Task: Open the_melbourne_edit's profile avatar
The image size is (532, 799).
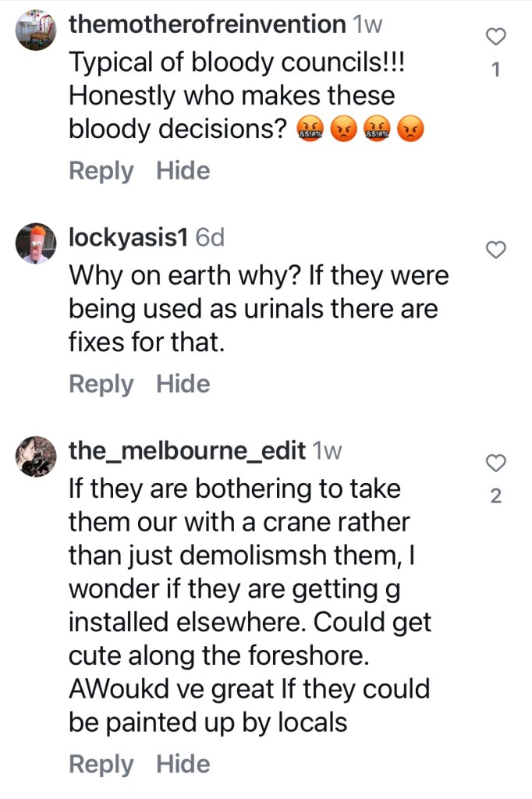Action: point(36,456)
